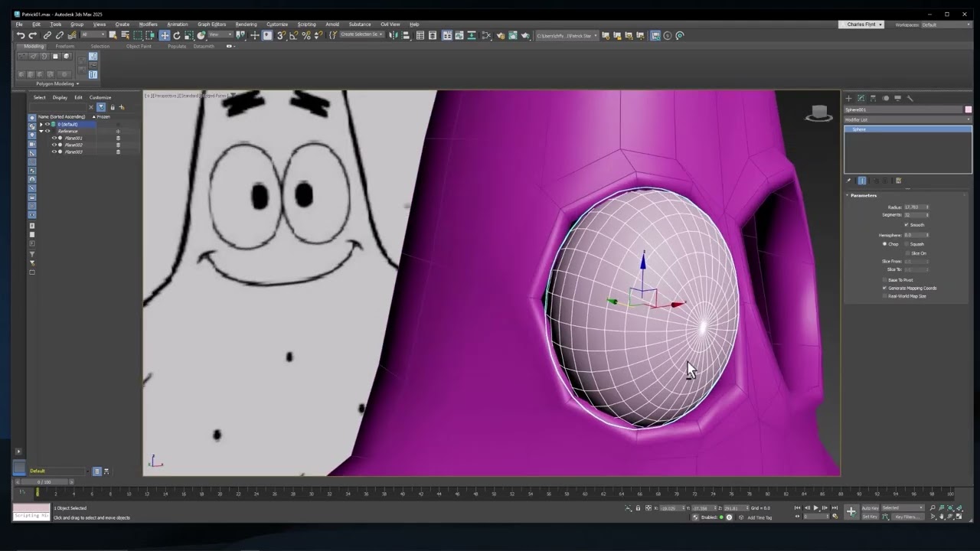This screenshot has height=551, width=980.
Task: Expand the 0 (default) layer tree node
Action: [41, 124]
